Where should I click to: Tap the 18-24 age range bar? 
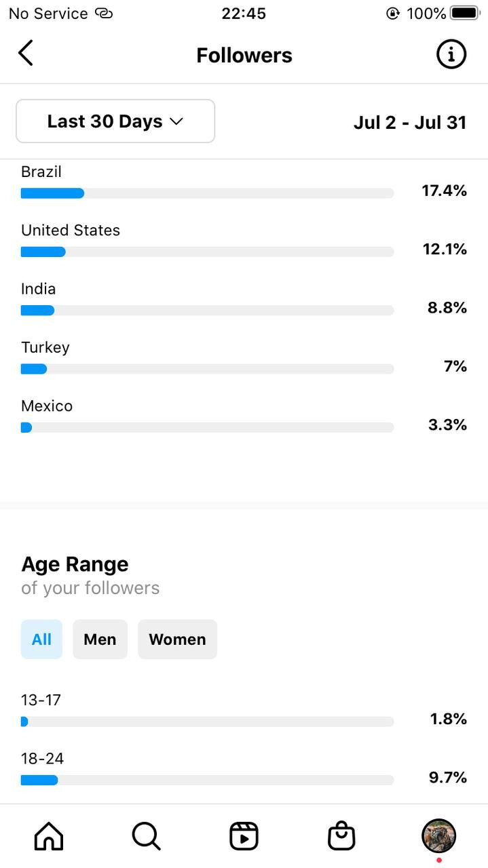(x=207, y=780)
